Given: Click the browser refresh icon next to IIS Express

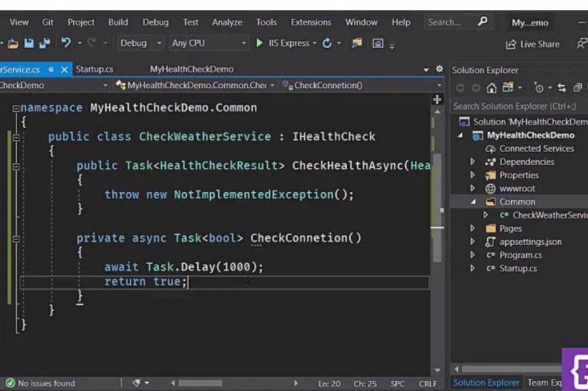Looking at the screenshot, I should 327,43.
